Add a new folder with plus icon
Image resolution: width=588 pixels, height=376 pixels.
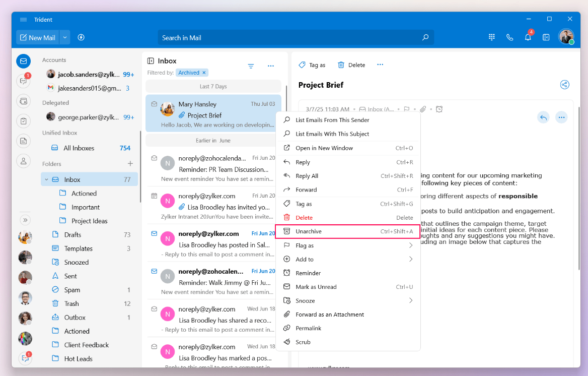click(x=130, y=164)
